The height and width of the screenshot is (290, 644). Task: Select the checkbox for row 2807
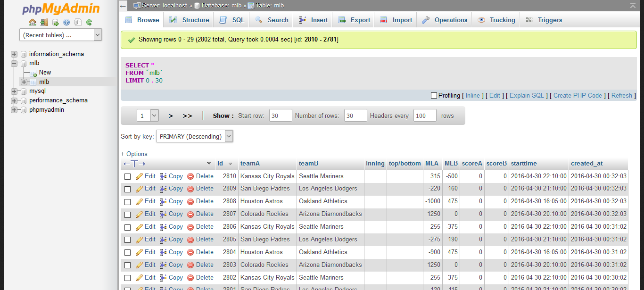coord(127,215)
